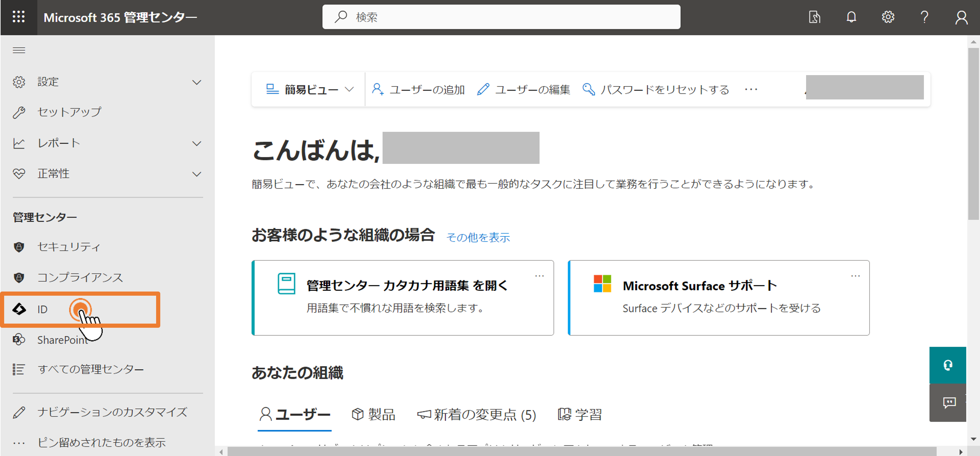Click the 正常性 heart icon
Image resolution: width=980 pixels, height=456 pixels.
[x=19, y=174]
